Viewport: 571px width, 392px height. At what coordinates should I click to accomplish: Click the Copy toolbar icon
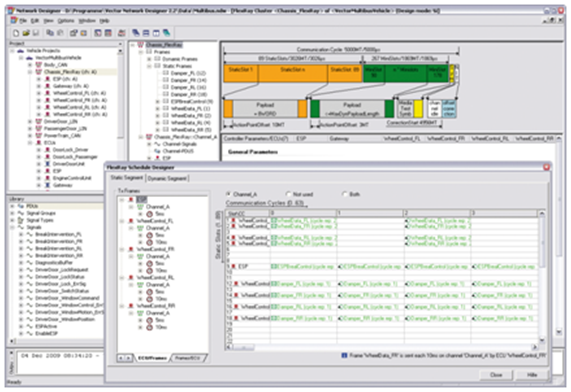tap(50, 33)
